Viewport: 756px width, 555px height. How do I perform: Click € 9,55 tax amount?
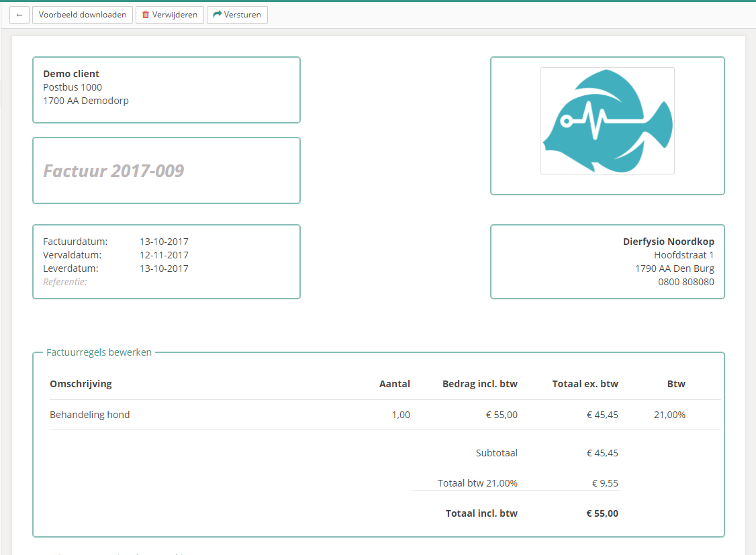605,483
